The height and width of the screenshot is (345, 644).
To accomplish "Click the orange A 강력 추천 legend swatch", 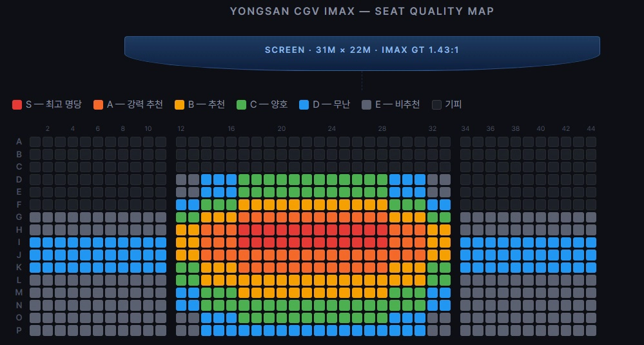I will click(x=98, y=104).
